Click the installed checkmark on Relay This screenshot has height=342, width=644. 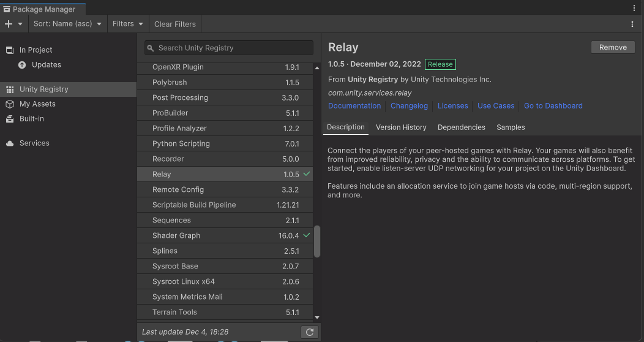(x=307, y=174)
